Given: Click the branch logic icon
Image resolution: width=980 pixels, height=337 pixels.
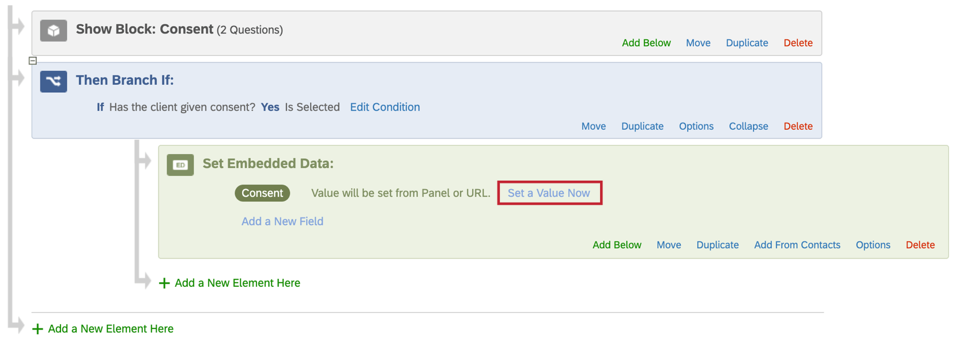Looking at the screenshot, I should coord(54,81).
